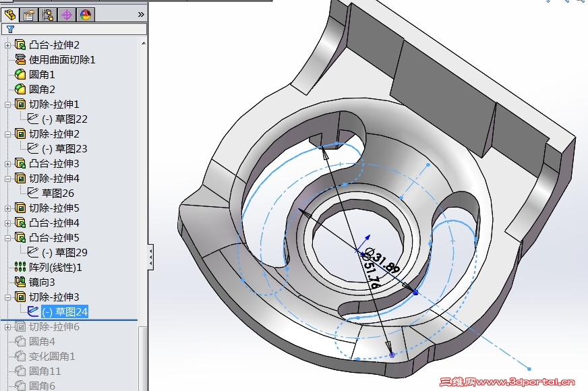Select the 草图23 sketch icon
This screenshot has height=391, width=588.
33,148
